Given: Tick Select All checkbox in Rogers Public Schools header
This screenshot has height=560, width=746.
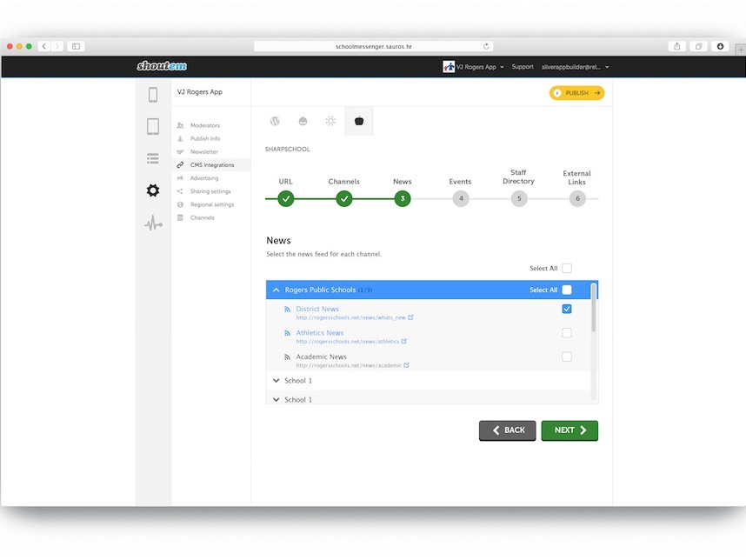Looking at the screenshot, I should 567,290.
